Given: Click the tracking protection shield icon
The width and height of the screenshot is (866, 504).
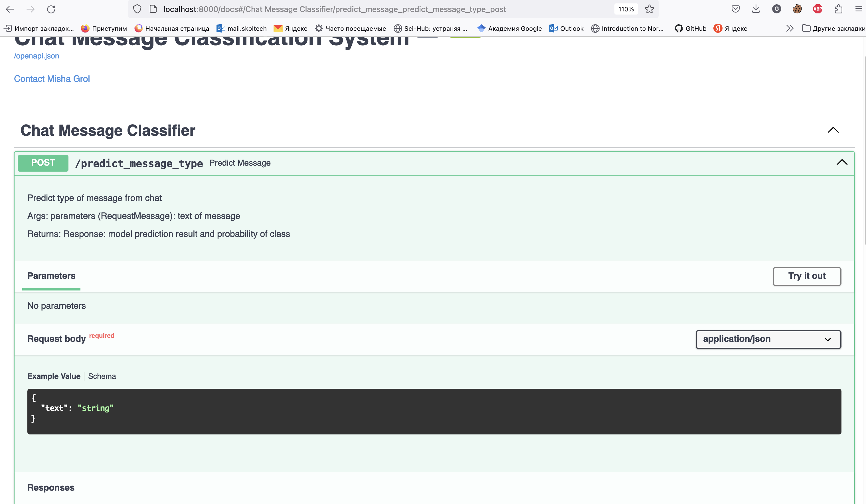Looking at the screenshot, I should coord(137,9).
